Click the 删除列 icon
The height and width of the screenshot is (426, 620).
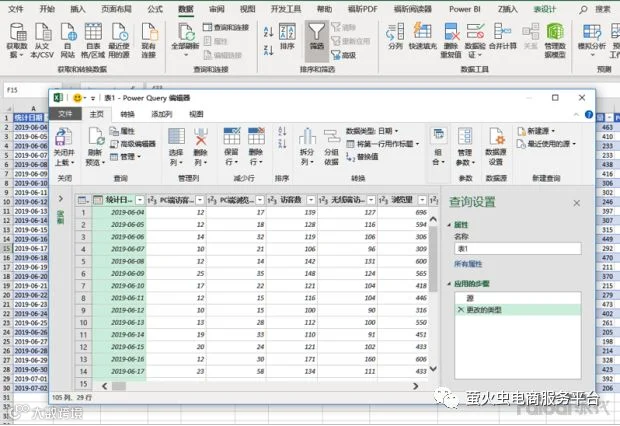[201, 137]
